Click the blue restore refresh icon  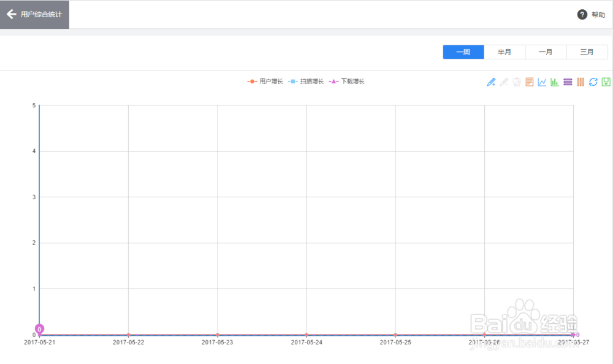click(x=593, y=82)
